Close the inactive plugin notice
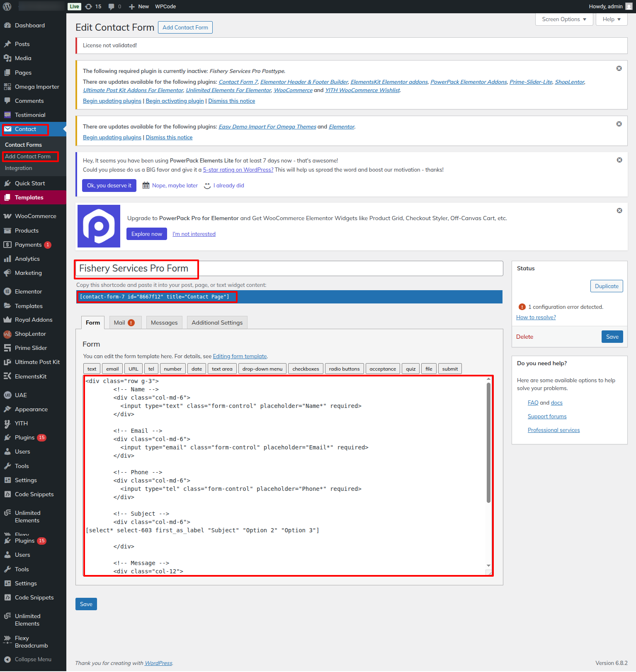 [619, 68]
